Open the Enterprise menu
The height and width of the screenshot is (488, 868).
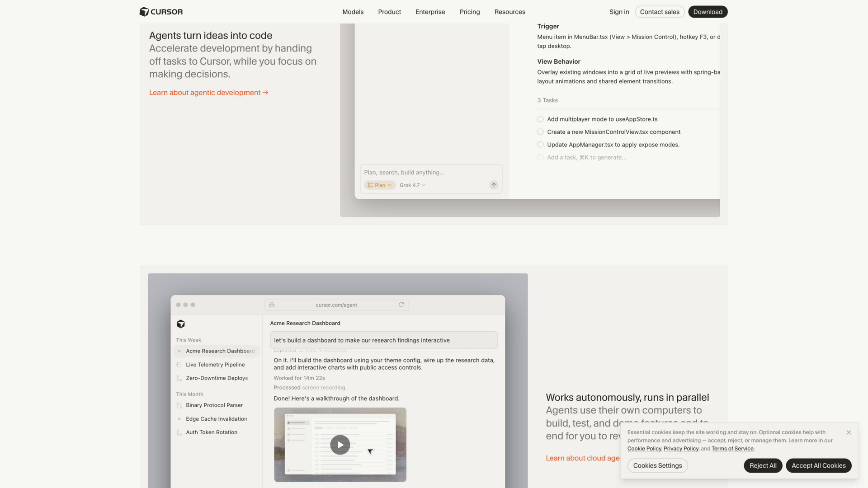point(430,12)
